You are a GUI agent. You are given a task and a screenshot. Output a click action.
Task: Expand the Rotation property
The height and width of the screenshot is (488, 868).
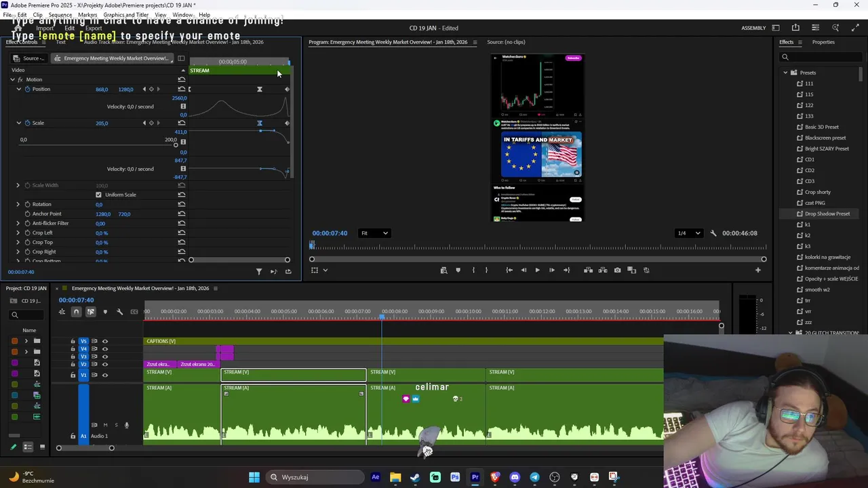[x=18, y=204]
